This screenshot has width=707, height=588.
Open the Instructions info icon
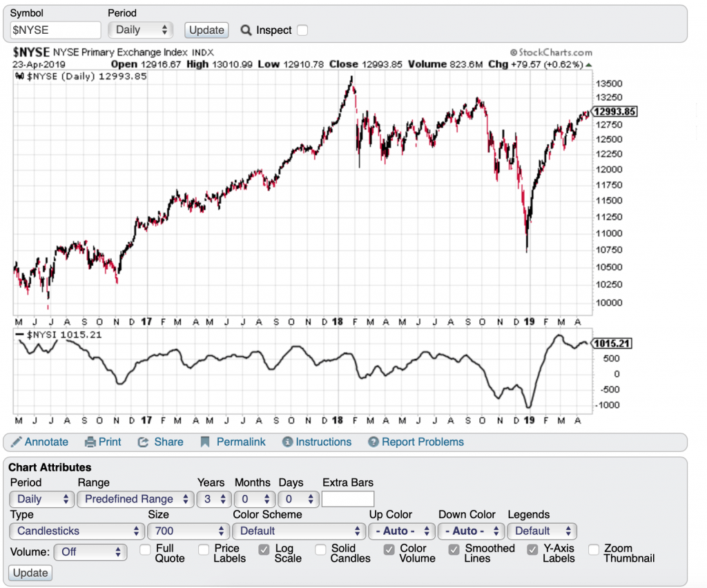tap(288, 442)
